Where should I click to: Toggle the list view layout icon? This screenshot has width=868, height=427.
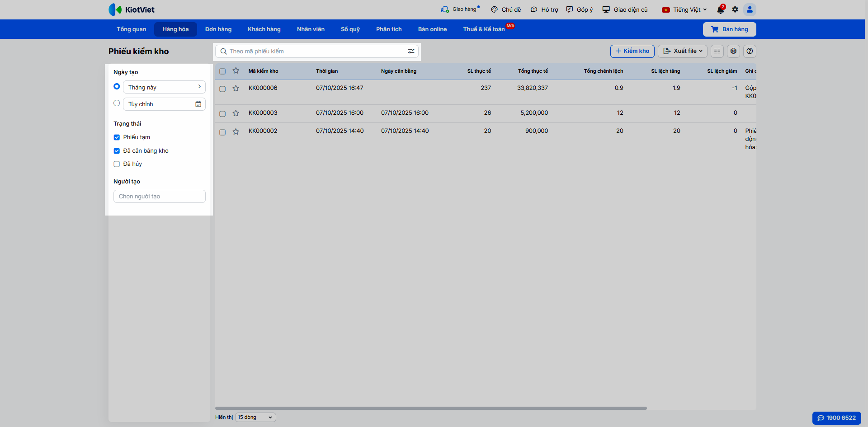[x=717, y=51]
